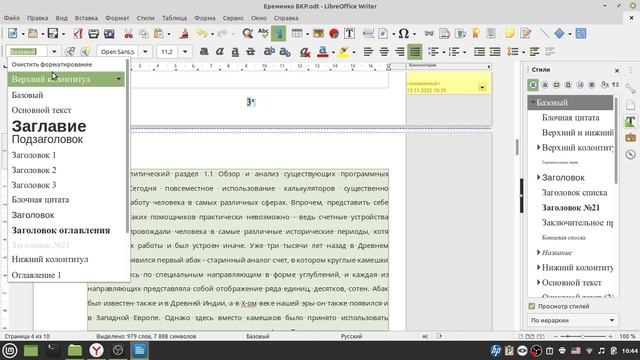Open the Open Sans font name dropdown
640x360 pixels.
[x=145, y=51]
